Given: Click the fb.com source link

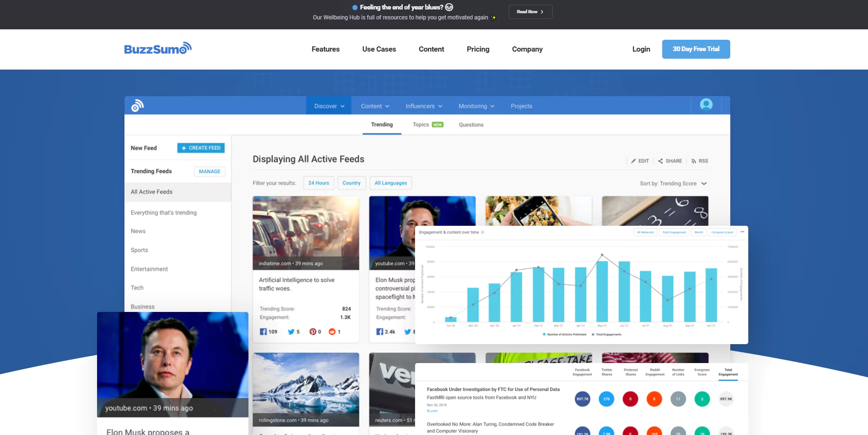Looking at the screenshot, I should click(x=432, y=411).
